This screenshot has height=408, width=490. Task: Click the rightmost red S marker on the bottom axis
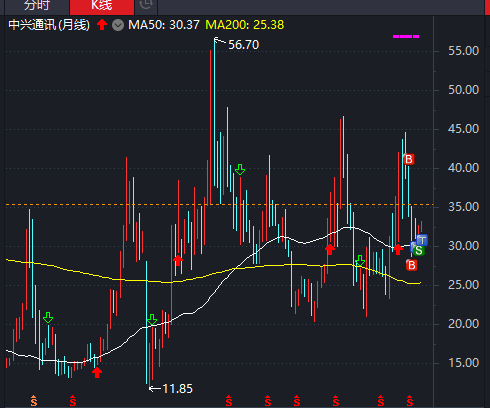pyautogui.click(x=410, y=401)
